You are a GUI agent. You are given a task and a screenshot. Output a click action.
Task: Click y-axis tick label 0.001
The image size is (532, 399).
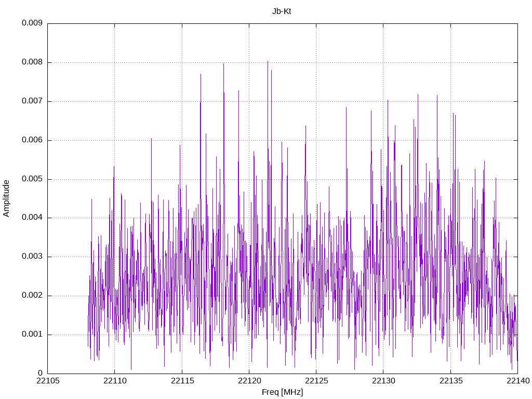(32, 335)
